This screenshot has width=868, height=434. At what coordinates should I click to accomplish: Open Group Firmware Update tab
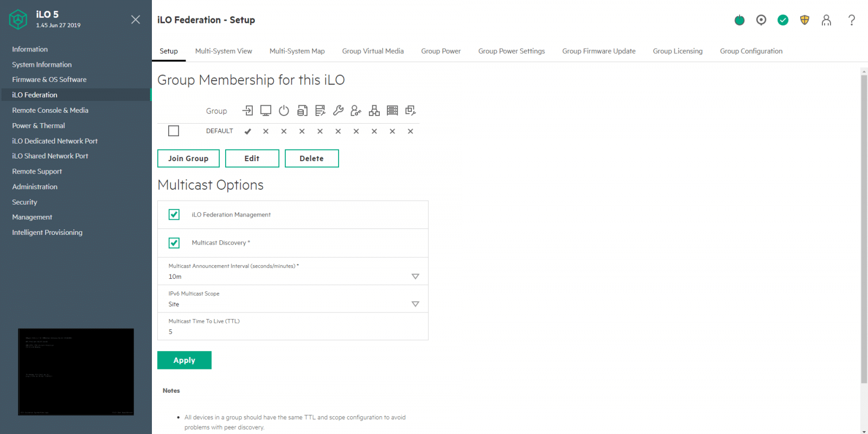tap(599, 51)
